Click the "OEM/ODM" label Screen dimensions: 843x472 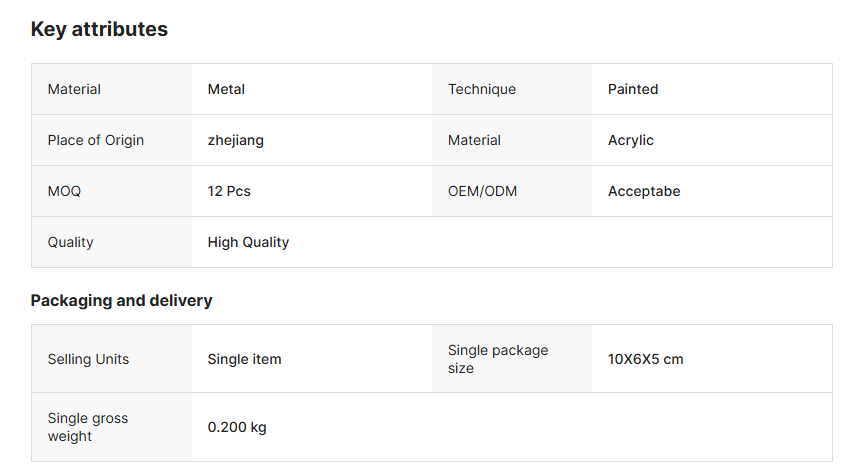[483, 191]
